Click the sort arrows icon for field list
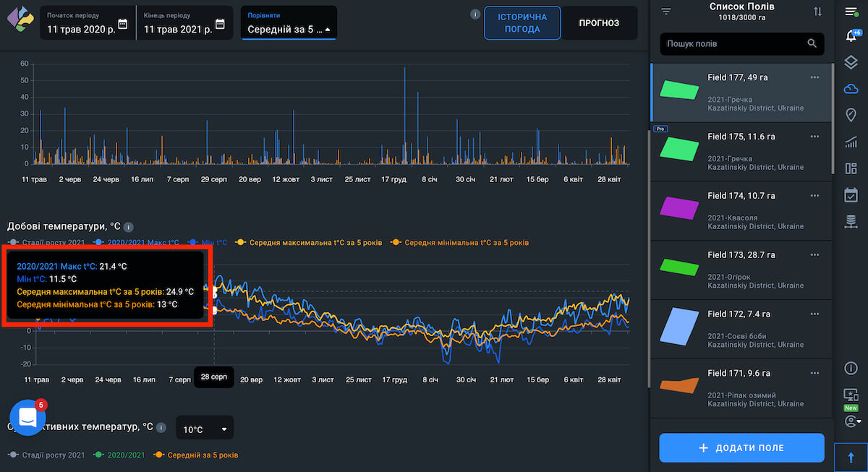 (817, 12)
